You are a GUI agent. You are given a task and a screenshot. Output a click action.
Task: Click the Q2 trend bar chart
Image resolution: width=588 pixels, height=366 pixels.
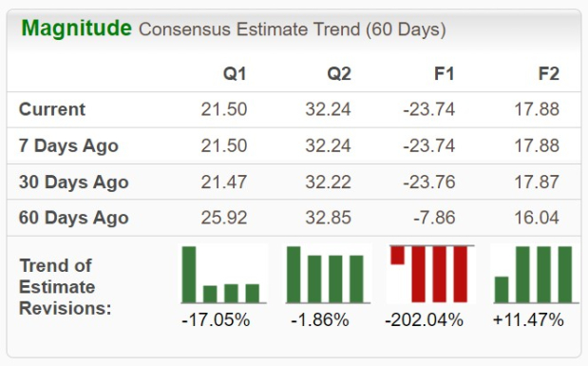pyautogui.click(x=328, y=274)
